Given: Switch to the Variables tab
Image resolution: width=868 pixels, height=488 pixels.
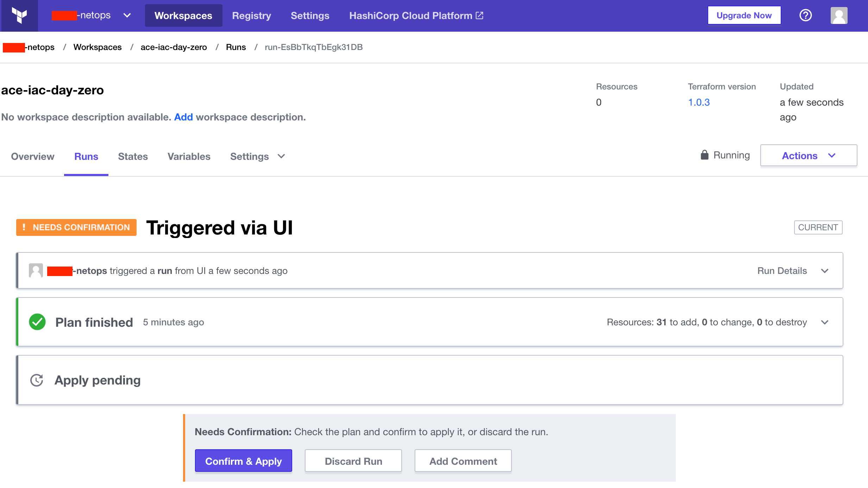Looking at the screenshot, I should click(x=189, y=156).
